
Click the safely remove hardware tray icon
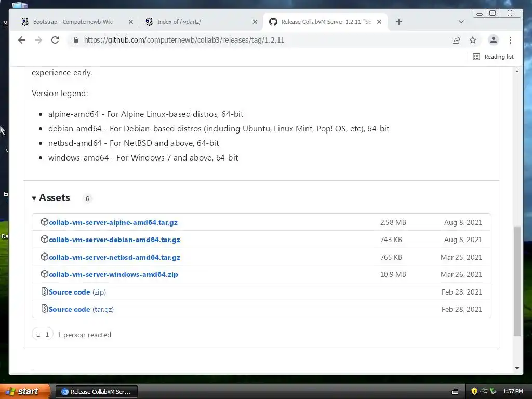(493, 391)
